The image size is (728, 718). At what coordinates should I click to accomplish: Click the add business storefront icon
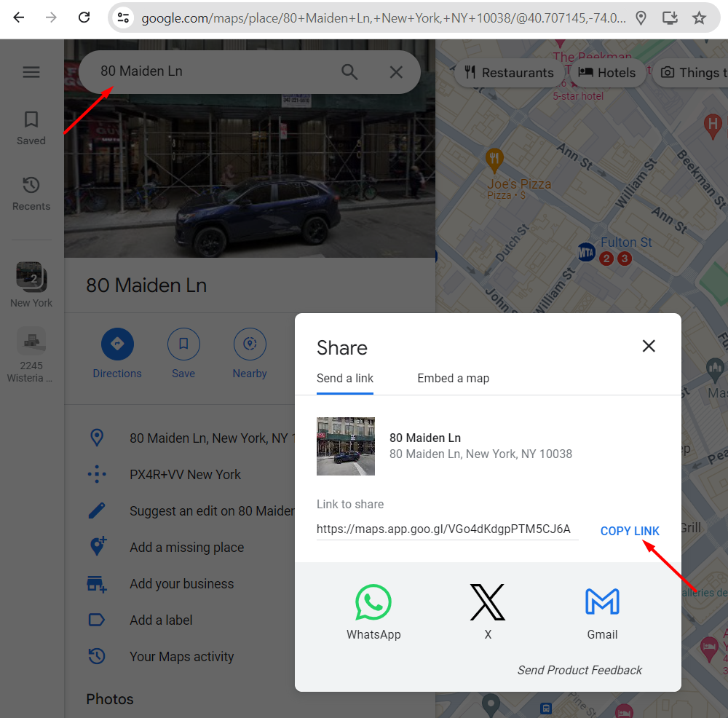click(x=97, y=584)
